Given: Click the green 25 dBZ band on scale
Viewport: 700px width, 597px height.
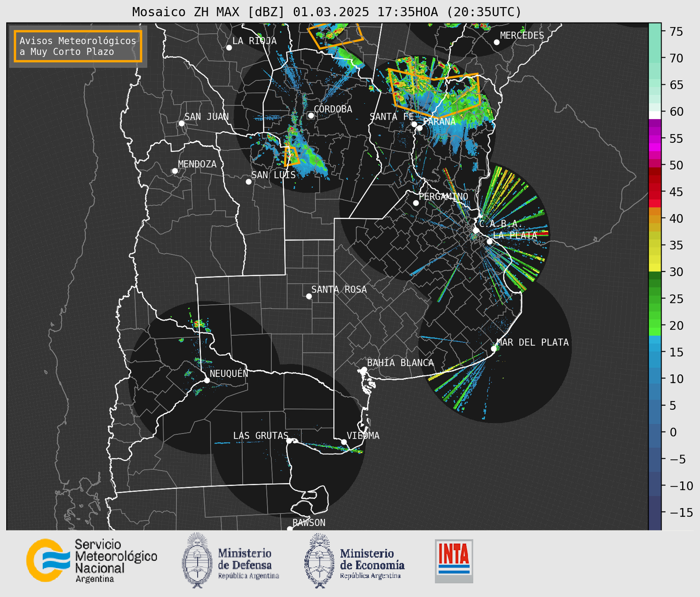Looking at the screenshot, I should [x=655, y=298].
